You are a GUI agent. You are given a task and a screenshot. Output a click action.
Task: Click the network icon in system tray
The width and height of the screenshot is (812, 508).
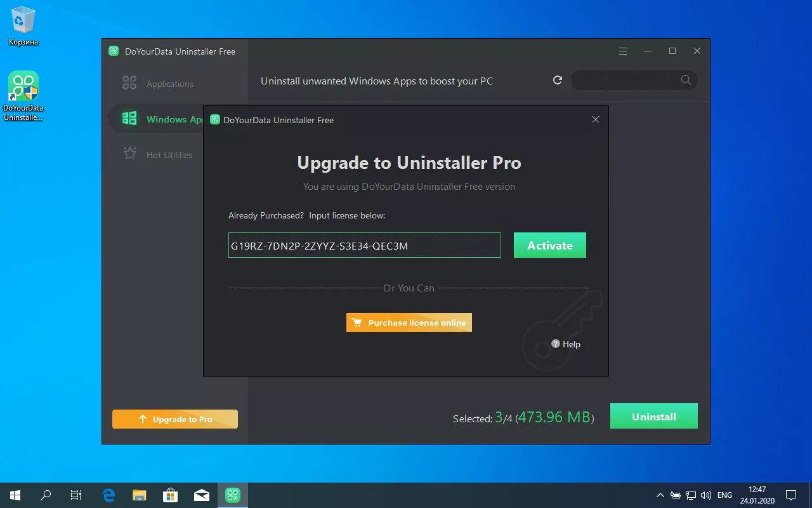pyautogui.click(x=691, y=495)
